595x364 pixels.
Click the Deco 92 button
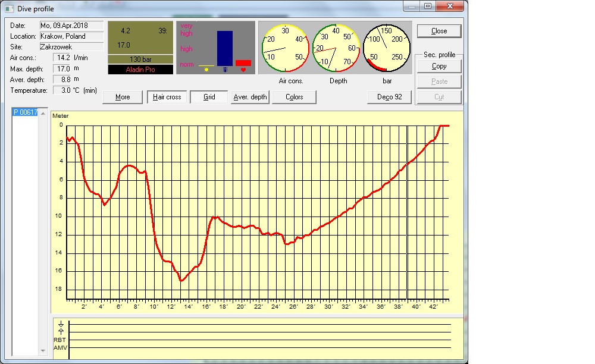coord(389,97)
